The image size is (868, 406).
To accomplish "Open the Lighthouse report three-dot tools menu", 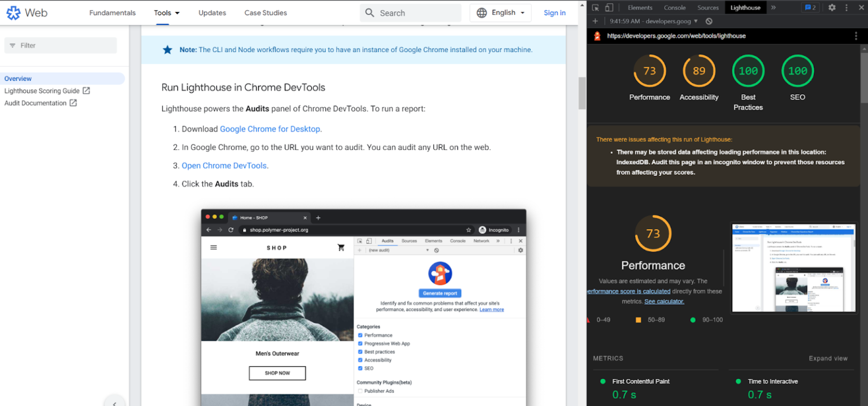I will point(857,36).
